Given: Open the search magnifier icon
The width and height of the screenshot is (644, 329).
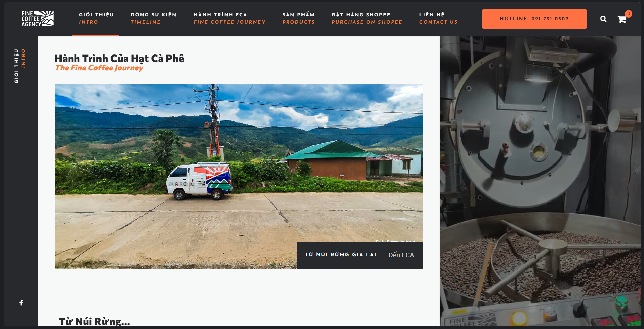Looking at the screenshot, I should tap(603, 19).
